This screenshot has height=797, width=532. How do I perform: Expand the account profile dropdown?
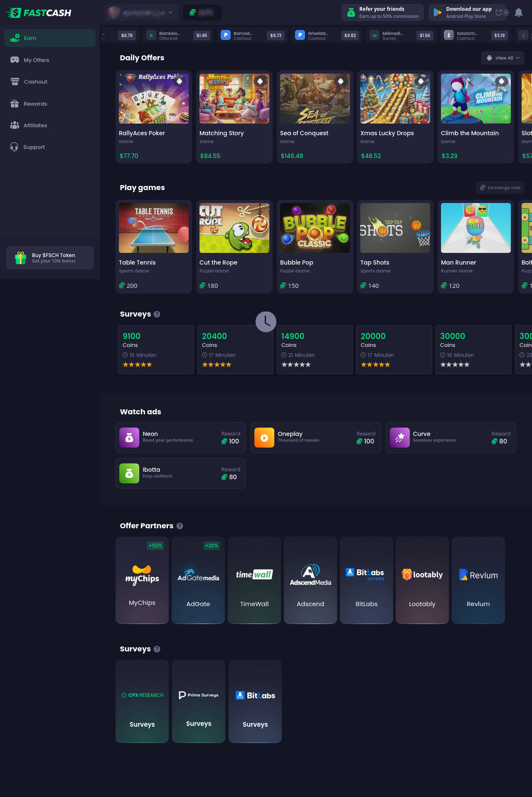(142, 12)
